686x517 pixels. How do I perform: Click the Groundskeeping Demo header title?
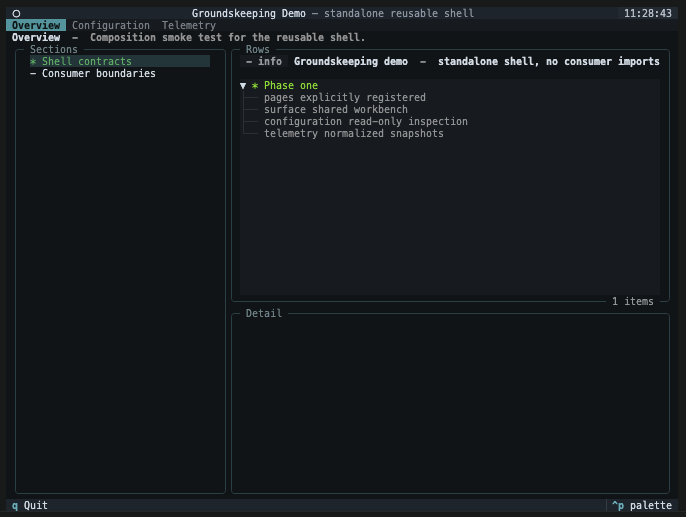pos(248,14)
